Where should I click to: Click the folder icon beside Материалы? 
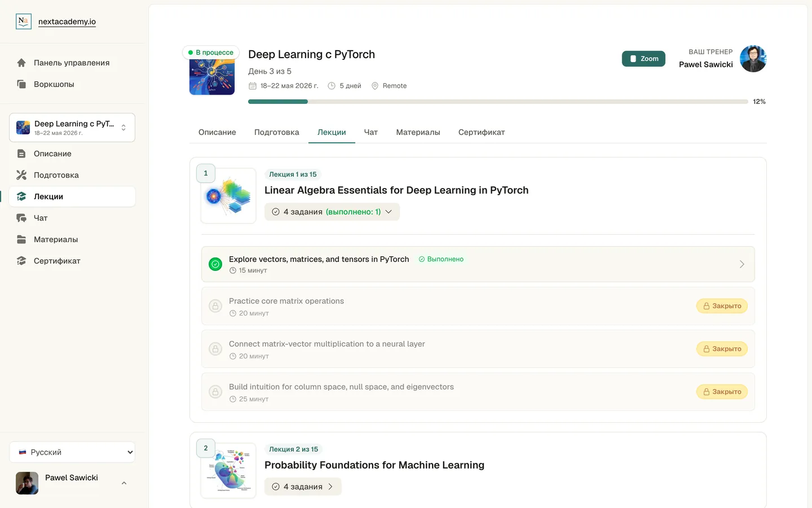pyautogui.click(x=21, y=239)
